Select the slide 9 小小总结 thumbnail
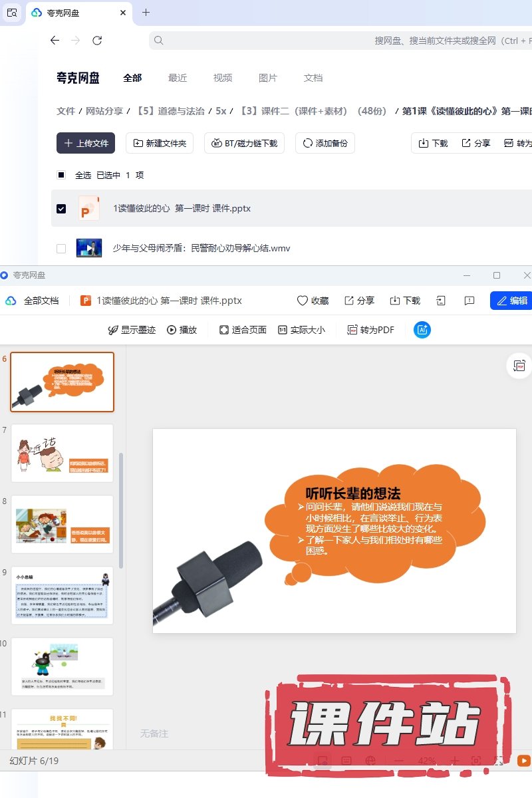The width and height of the screenshot is (532, 798). click(63, 595)
